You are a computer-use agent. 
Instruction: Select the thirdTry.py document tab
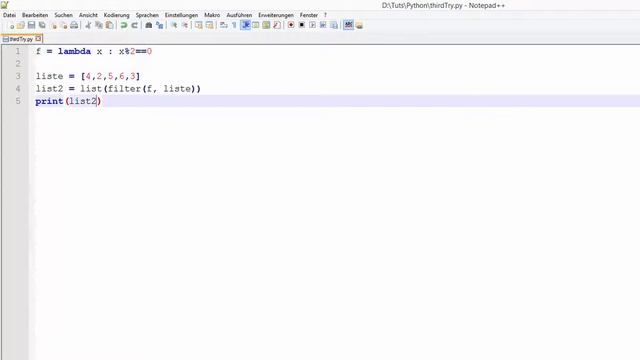(21, 39)
